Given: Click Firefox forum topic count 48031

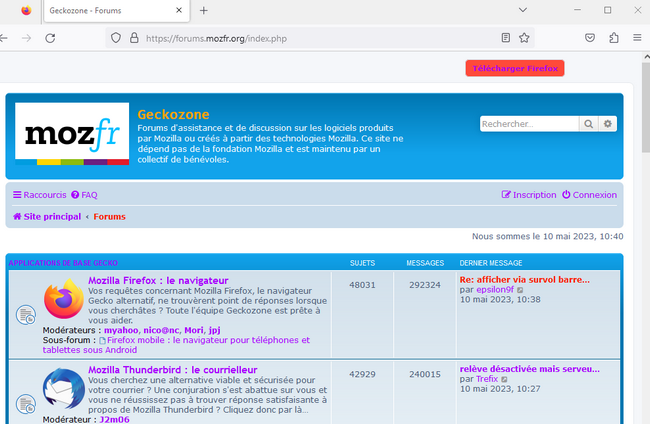Looking at the screenshot, I should click(362, 285).
